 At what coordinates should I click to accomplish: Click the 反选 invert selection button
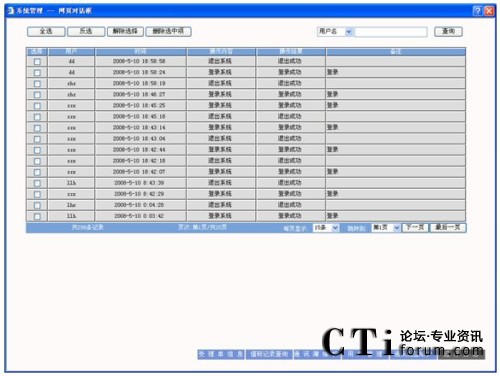pyautogui.click(x=86, y=31)
